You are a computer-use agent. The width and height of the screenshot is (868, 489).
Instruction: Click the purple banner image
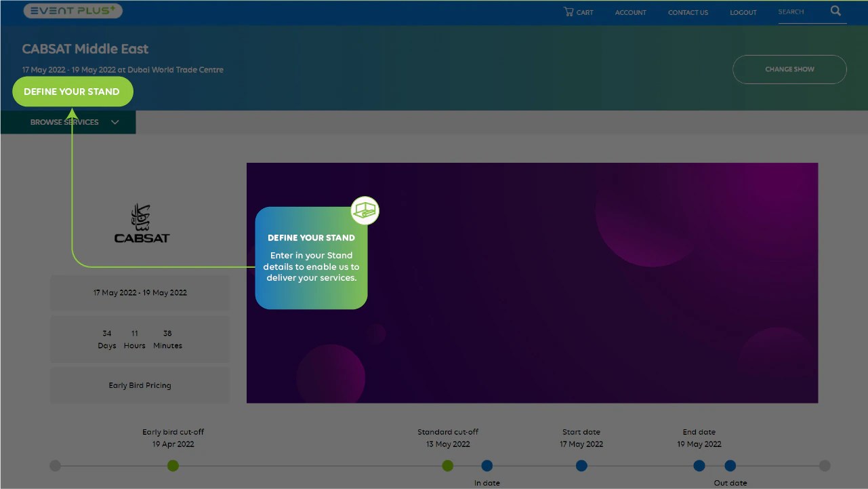pyautogui.click(x=532, y=283)
